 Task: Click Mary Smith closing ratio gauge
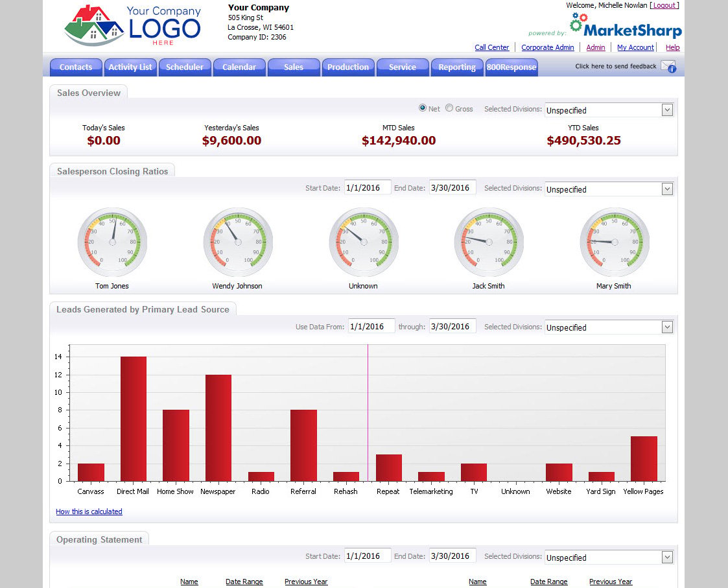click(x=615, y=242)
